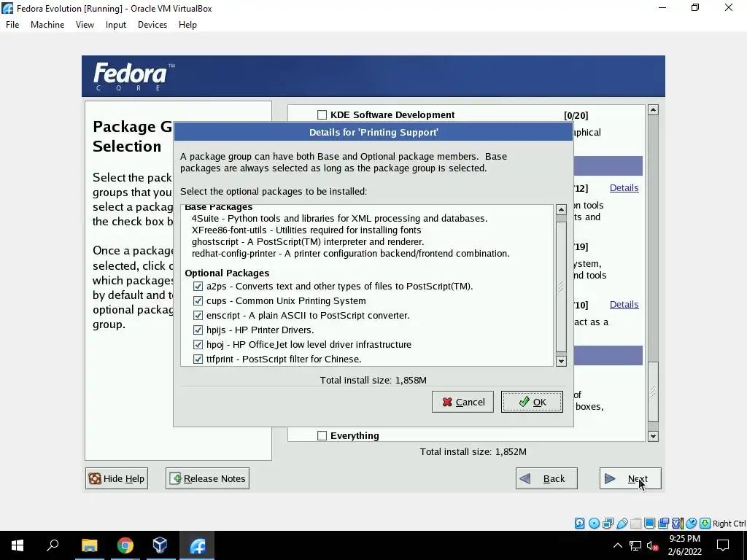The width and height of the screenshot is (747, 560).
Task: Check the Everything package group
Action: (x=322, y=436)
